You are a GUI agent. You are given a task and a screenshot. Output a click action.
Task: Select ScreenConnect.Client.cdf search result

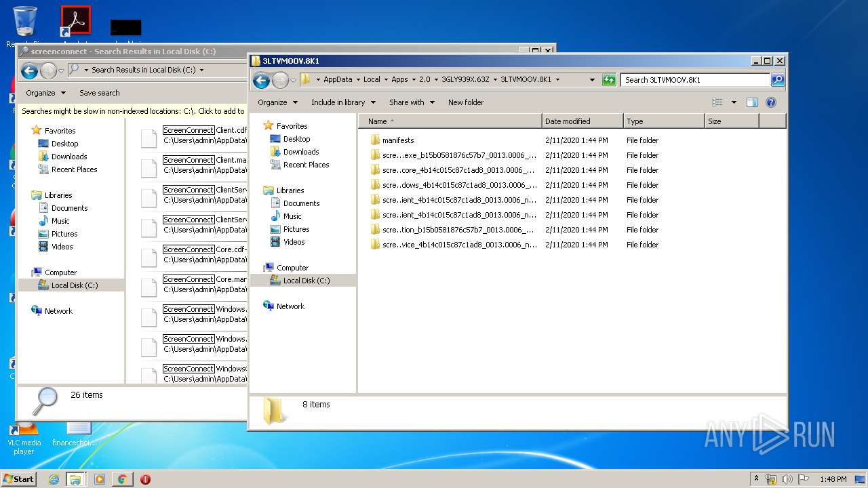[x=193, y=135]
